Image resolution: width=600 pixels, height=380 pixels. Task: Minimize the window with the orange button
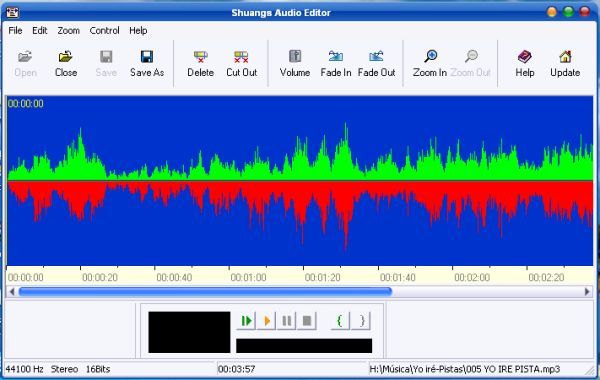(x=552, y=12)
